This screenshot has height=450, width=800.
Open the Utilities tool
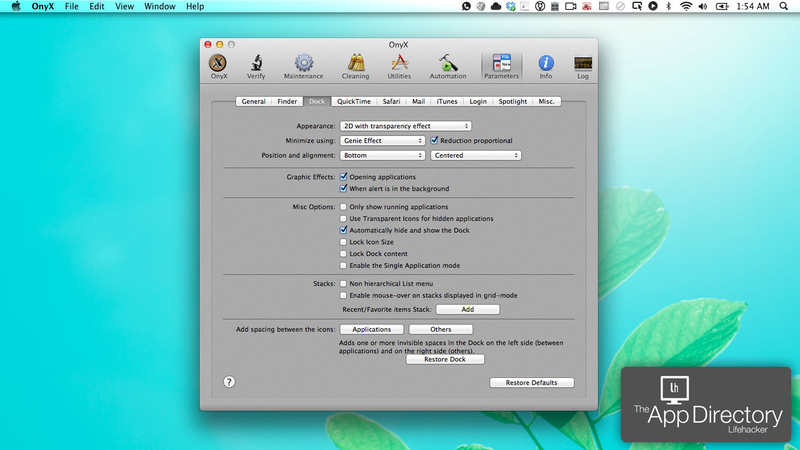coord(399,66)
